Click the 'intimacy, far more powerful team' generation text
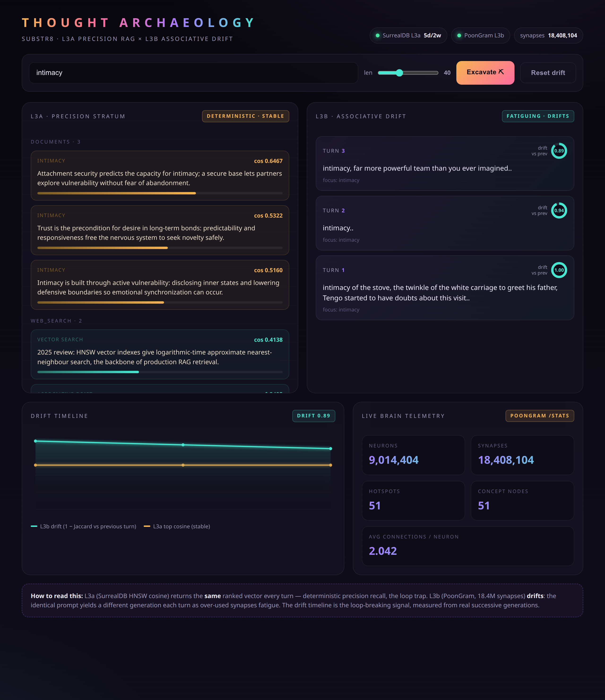 coord(417,168)
